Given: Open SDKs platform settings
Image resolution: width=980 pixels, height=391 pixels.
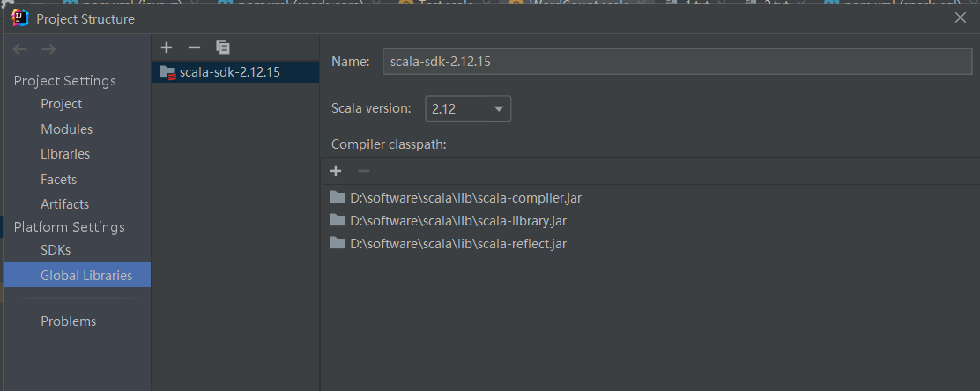Looking at the screenshot, I should click(x=56, y=250).
